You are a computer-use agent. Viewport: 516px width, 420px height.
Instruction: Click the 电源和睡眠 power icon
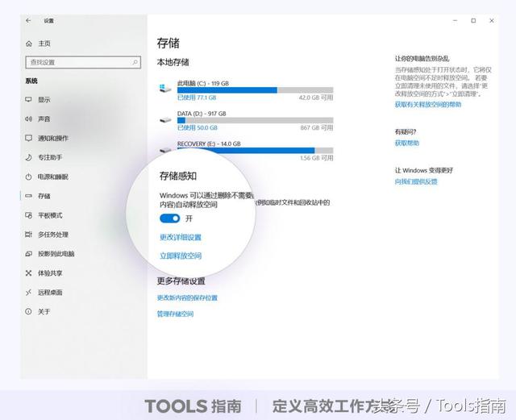[x=29, y=177]
